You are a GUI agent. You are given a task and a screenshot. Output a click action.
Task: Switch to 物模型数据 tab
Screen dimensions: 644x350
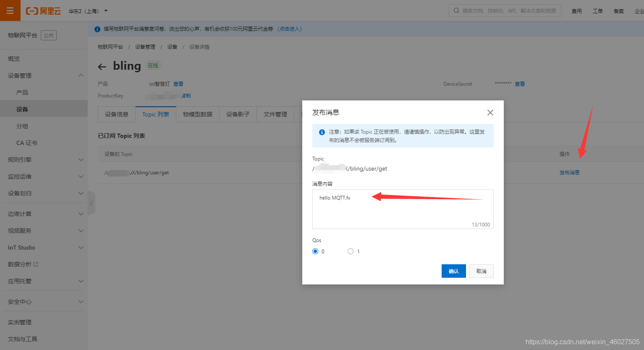(198, 114)
